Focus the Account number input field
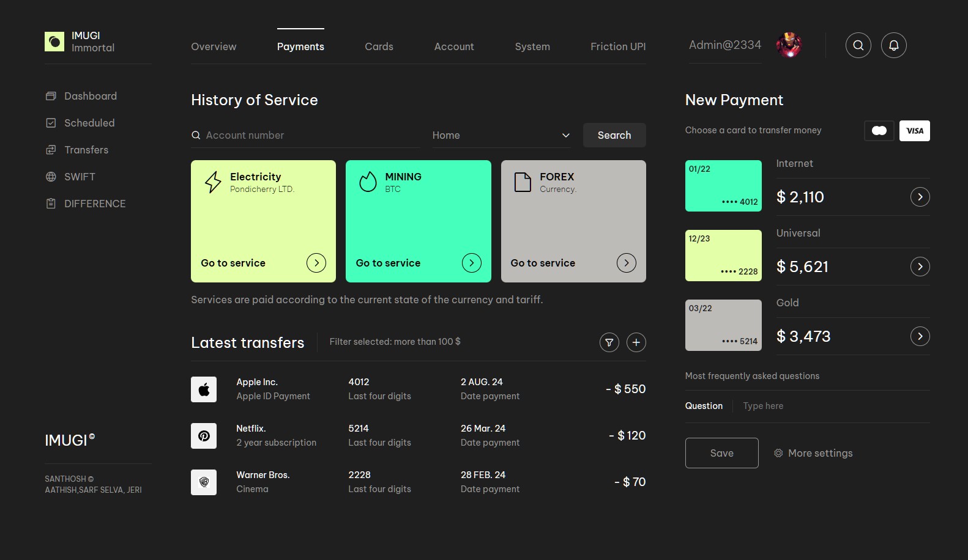This screenshot has height=560, width=968. click(x=305, y=135)
